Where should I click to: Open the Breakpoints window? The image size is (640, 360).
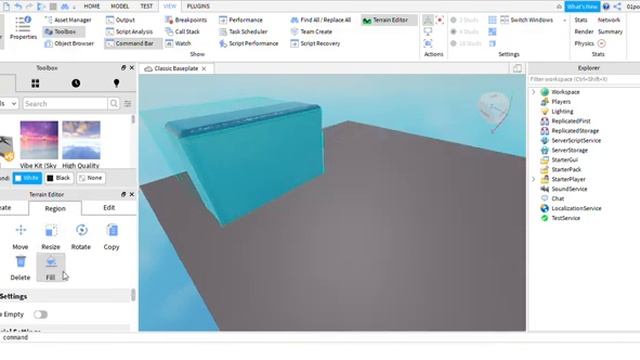point(186,20)
